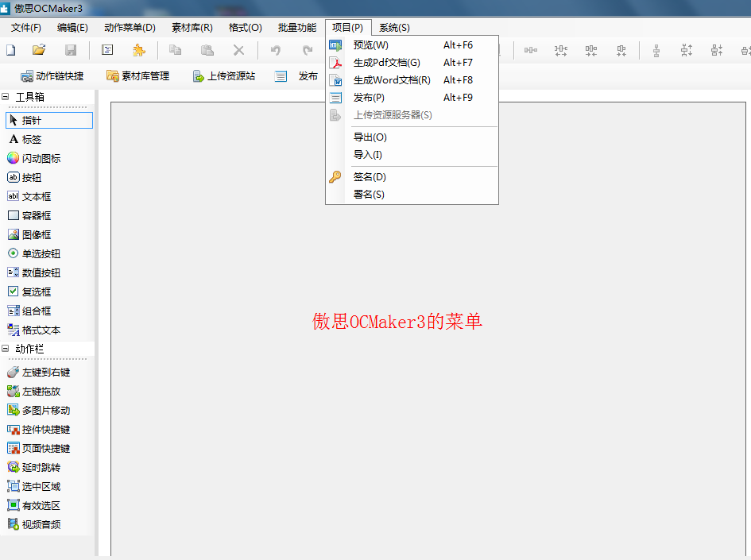Choose the 有效选区 action
Image resolution: width=751 pixels, height=560 pixels.
34,505
